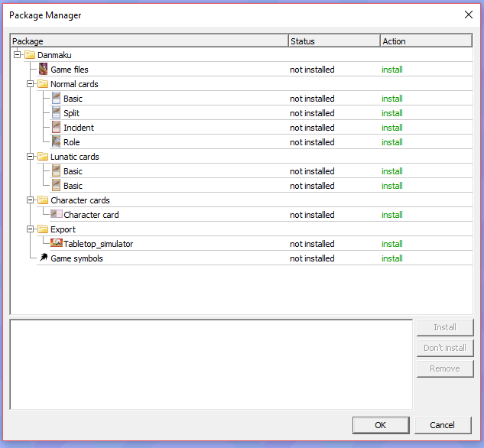Select the Incident package label

coord(79,128)
